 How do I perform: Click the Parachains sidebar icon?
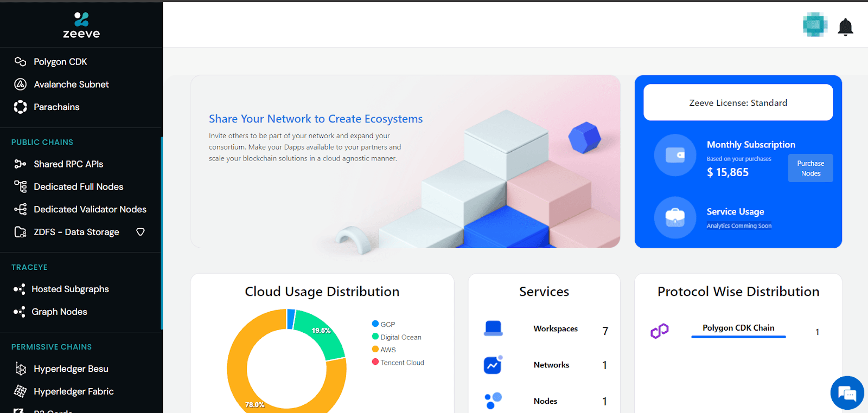20,107
